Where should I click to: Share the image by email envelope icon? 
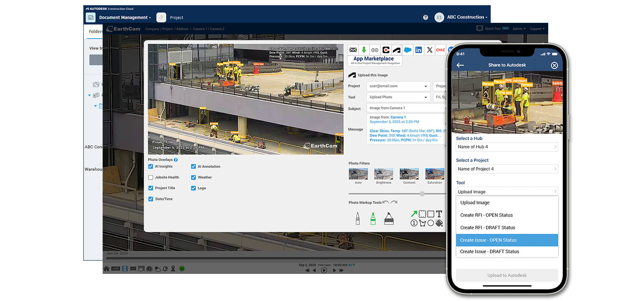(353, 50)
